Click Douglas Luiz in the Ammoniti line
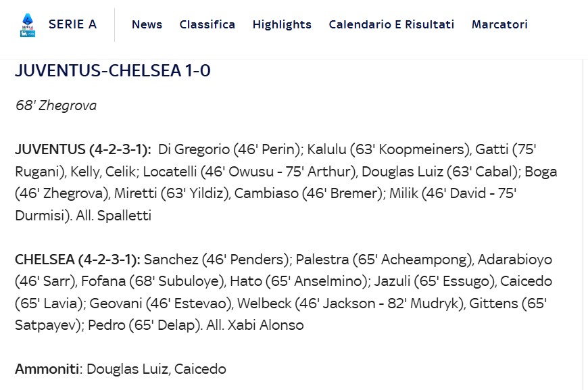This screenshot has width=588, height=390. point(127,369)
